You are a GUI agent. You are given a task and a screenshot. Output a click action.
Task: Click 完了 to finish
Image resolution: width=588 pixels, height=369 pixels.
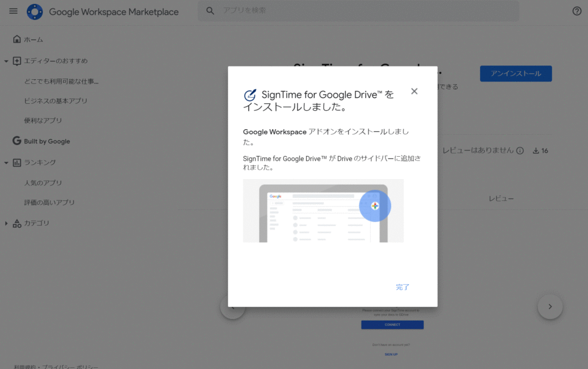[403, 288]
